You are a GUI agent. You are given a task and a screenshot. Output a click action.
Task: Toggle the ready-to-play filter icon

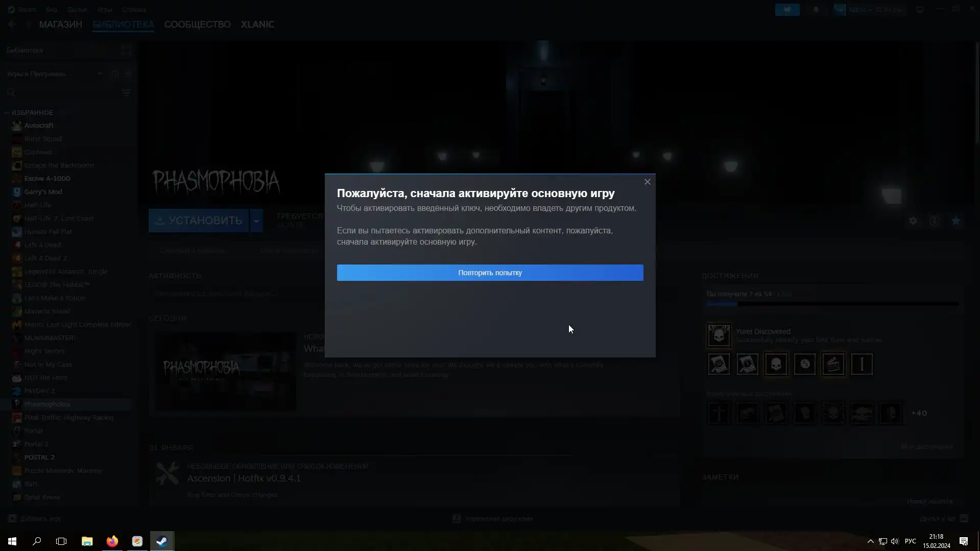click(128, 74)
